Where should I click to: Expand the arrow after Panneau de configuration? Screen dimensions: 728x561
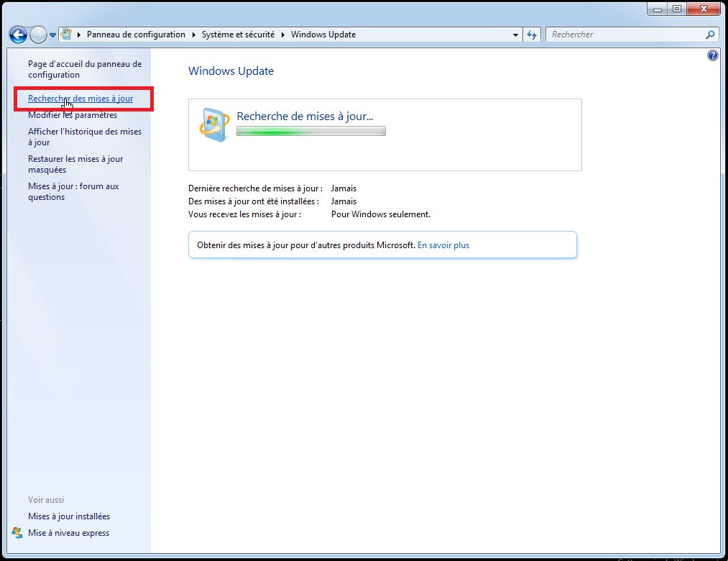[x=193, y=35]
